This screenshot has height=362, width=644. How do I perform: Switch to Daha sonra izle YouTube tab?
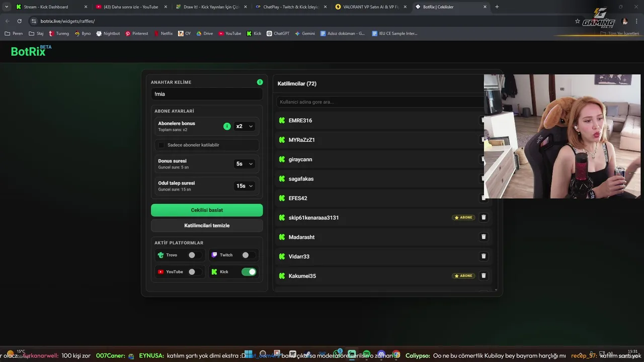131,7
